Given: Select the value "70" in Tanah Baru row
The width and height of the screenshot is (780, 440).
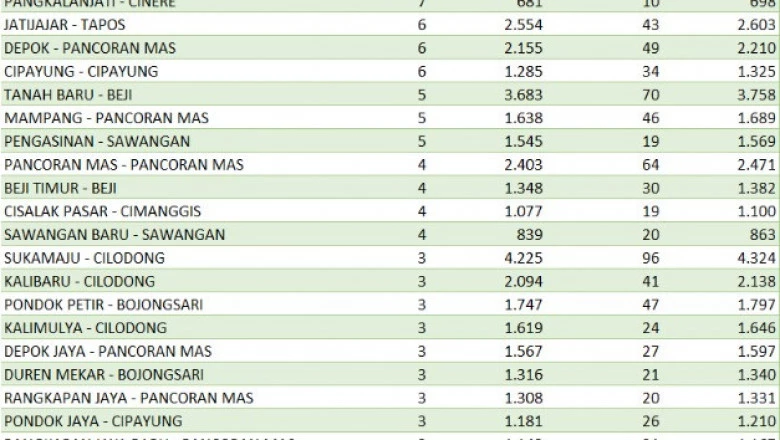Looking at the screenshot, I should [x=651, y=94].
